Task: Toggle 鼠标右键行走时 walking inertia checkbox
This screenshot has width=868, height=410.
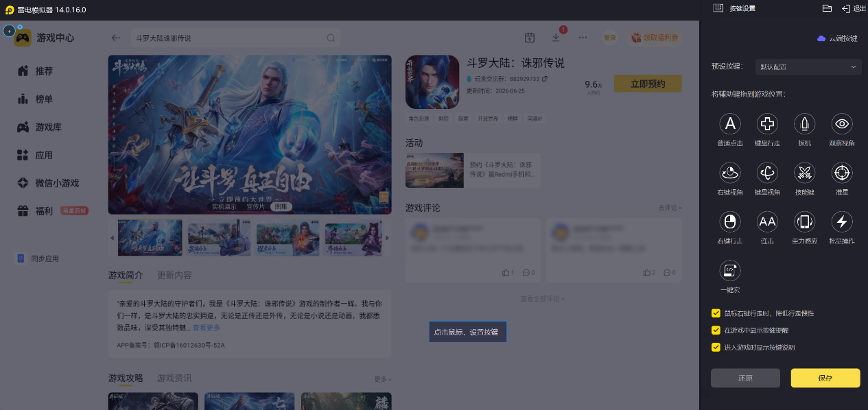Action: click(716, 313)
